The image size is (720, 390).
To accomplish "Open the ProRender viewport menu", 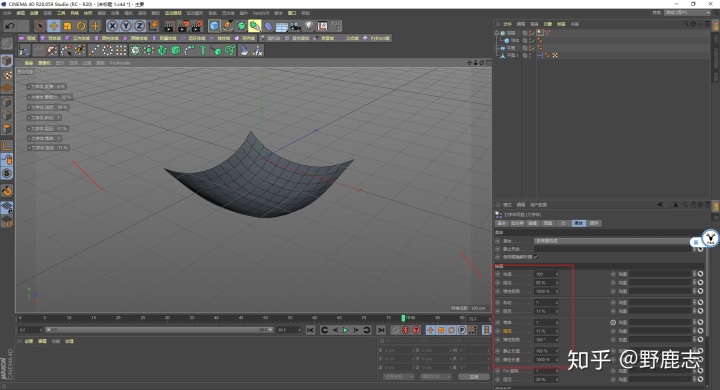I will 120,63.
